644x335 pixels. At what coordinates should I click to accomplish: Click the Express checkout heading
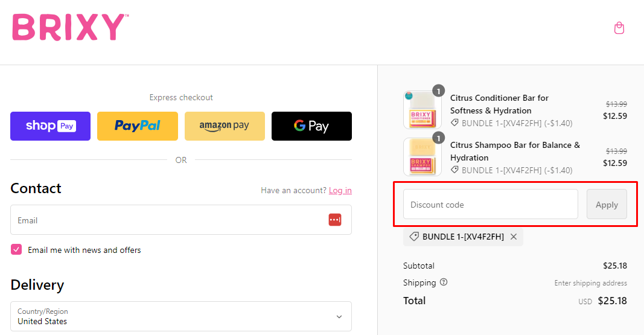[181, 97]
